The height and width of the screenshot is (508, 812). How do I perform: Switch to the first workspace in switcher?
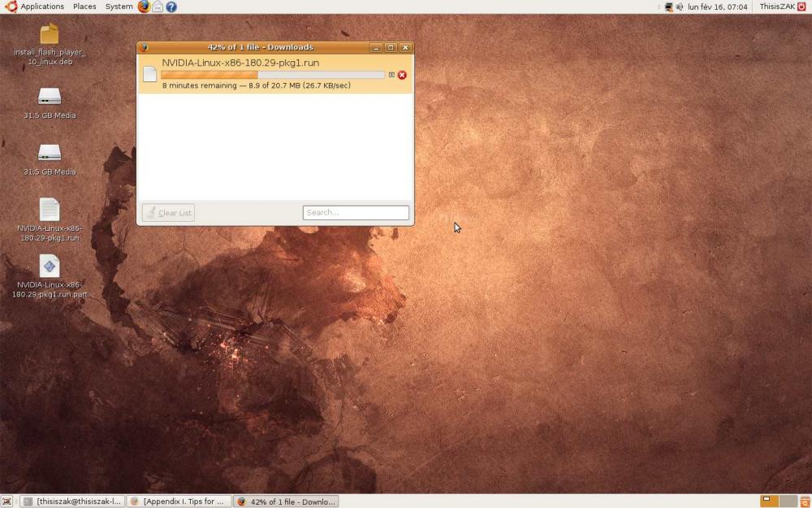[769, 501]
